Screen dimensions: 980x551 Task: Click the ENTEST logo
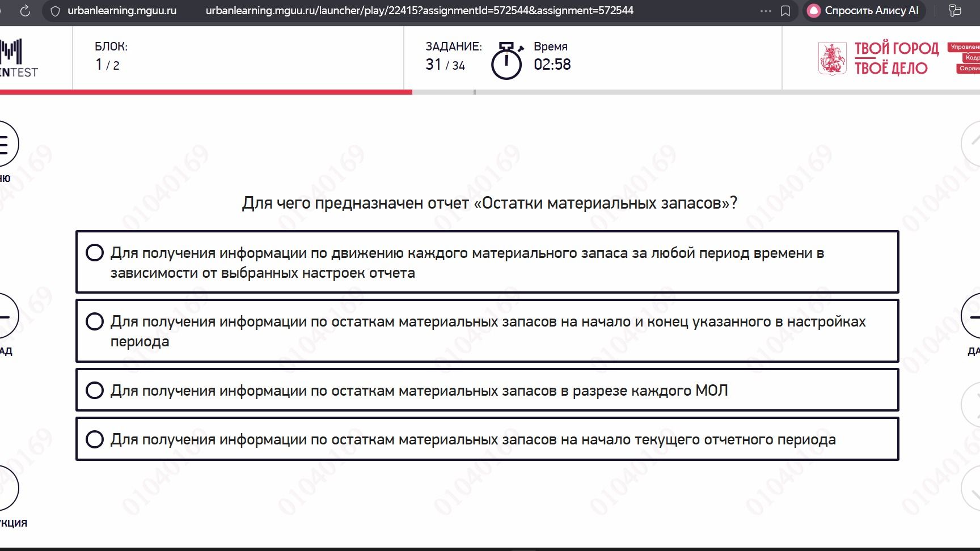coord(18,58)
